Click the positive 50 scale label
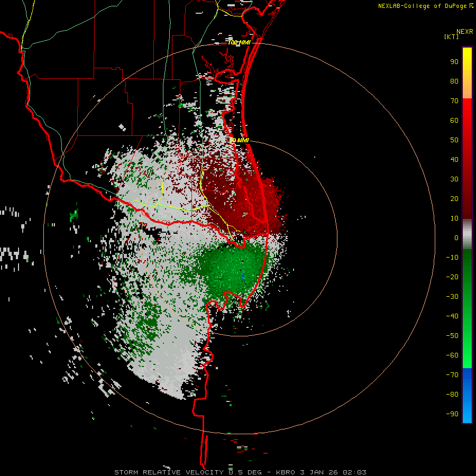This screenshot has height=476, width=476. (x=454, y=140)
